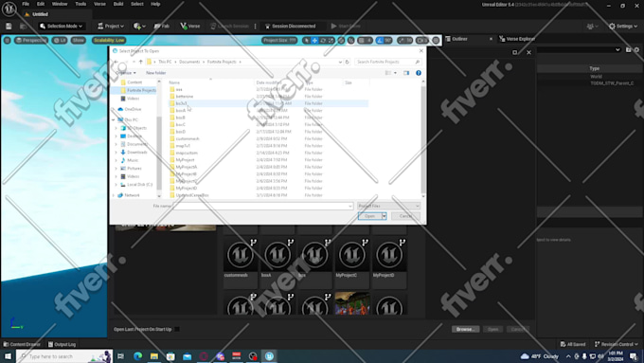Click the Browse... button in project browser
Viewport: 644px width, 363px height.
tap(465, 329)
